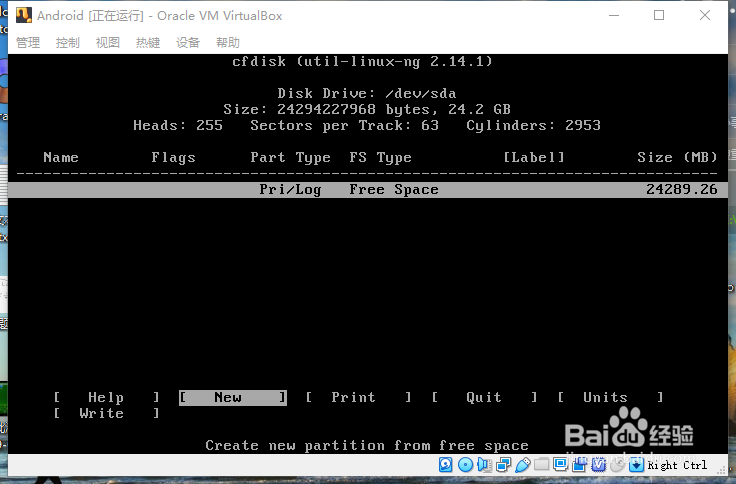Open the 设备 menu
Screen dimensions: 736x484
(188, 43)
